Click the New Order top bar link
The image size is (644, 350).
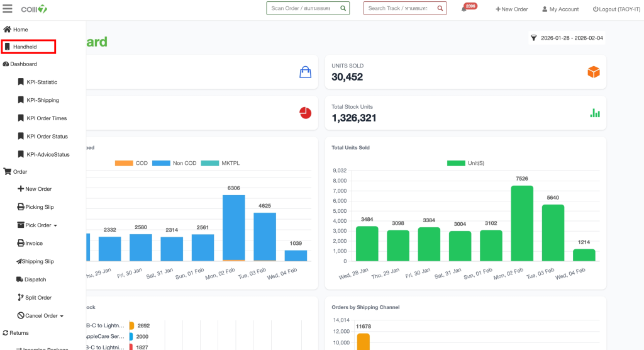(x=511, y=9)
